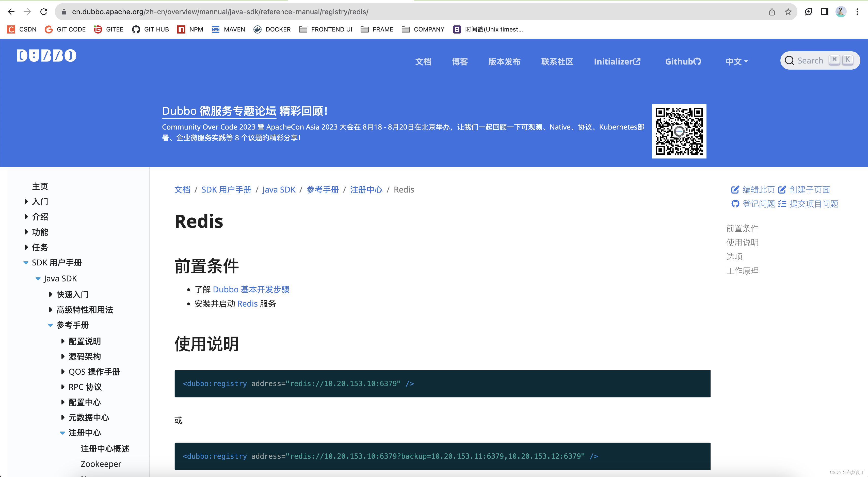Reload the page with the refresh icon
Image resolution: width=868 pixels, height=477 pixels.
tap(44, 12)
